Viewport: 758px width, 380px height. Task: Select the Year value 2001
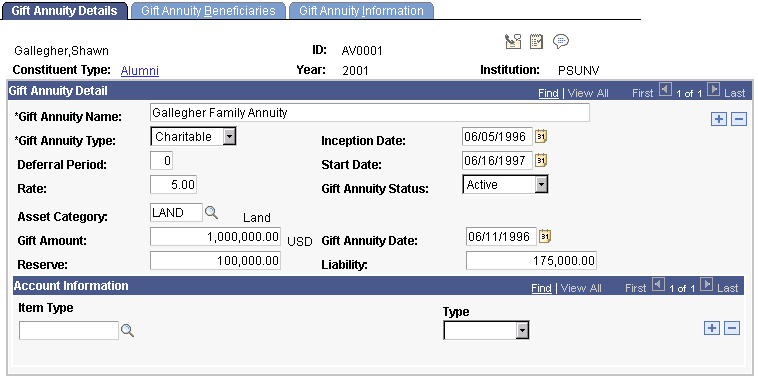click(355, 71)
